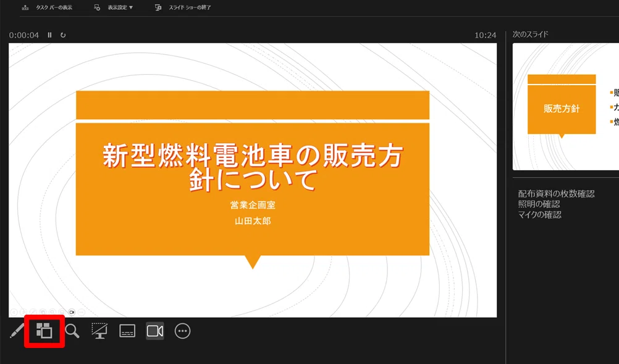619x364 pixels.
Task: Click note line 照明の確認
Action: pyautogui.click(x=539, y=204)
